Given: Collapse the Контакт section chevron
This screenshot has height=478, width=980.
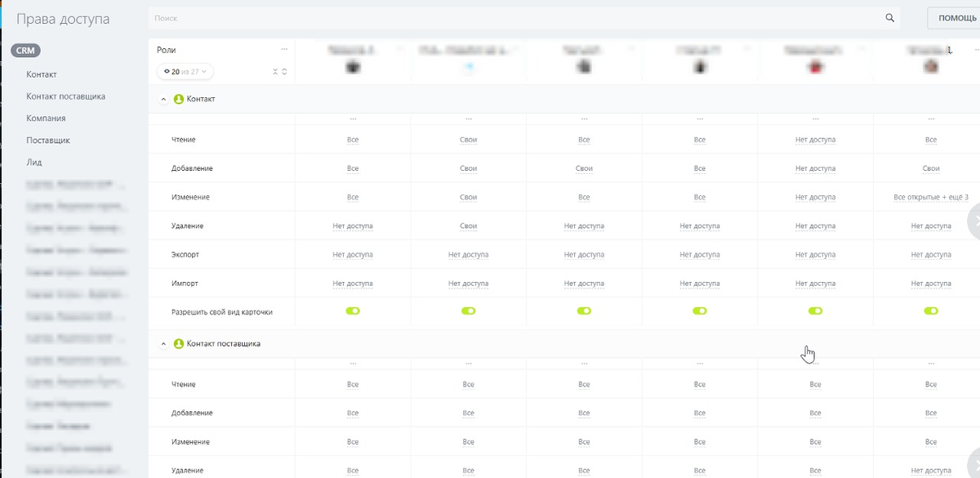Looking at the screenshot, I should tap(163, 99).
